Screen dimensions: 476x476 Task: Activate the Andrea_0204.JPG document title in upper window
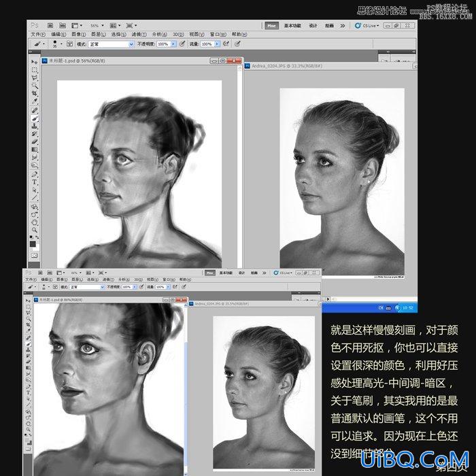[x=287, y=66]
